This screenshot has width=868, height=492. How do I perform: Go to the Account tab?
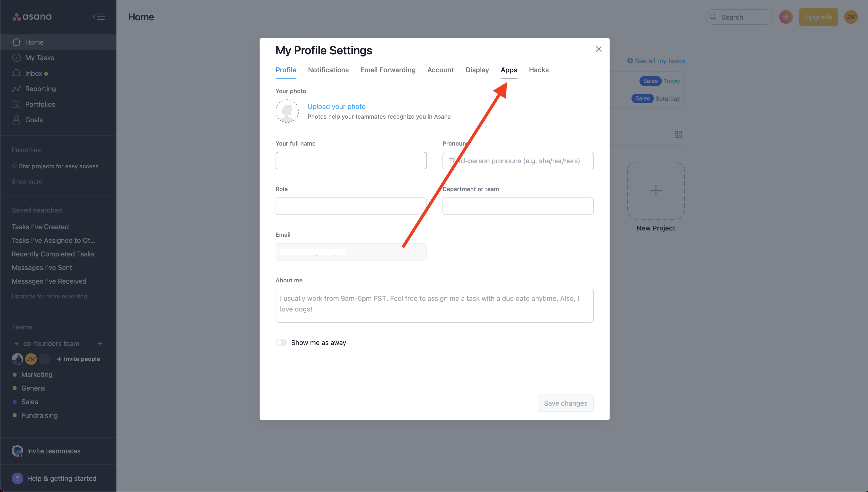coord(440,70)
